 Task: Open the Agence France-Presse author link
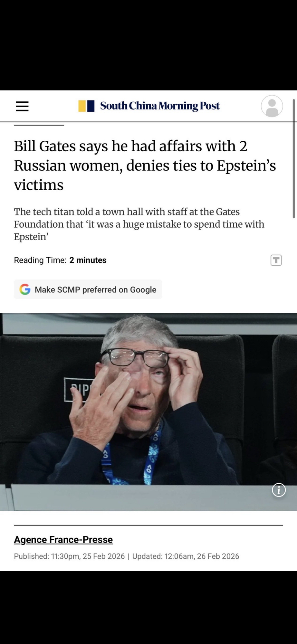point(63,540)
